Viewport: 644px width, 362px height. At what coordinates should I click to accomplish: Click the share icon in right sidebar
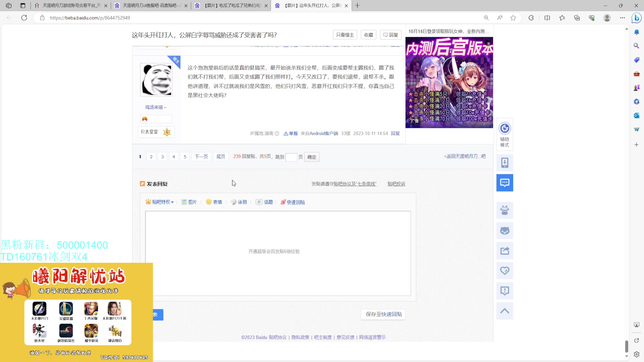pyautogui.click(x=504, y=250)
